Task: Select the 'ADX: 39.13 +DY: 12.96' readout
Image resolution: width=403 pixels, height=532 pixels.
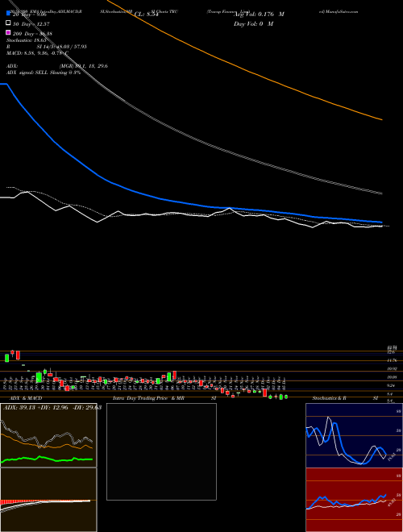Action: (51, 407)
